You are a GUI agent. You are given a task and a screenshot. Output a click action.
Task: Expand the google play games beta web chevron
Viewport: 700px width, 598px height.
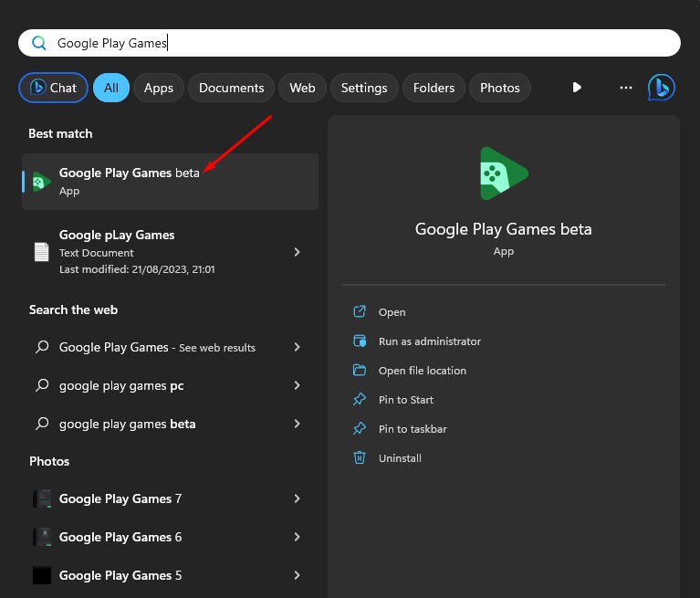point(297,424)
